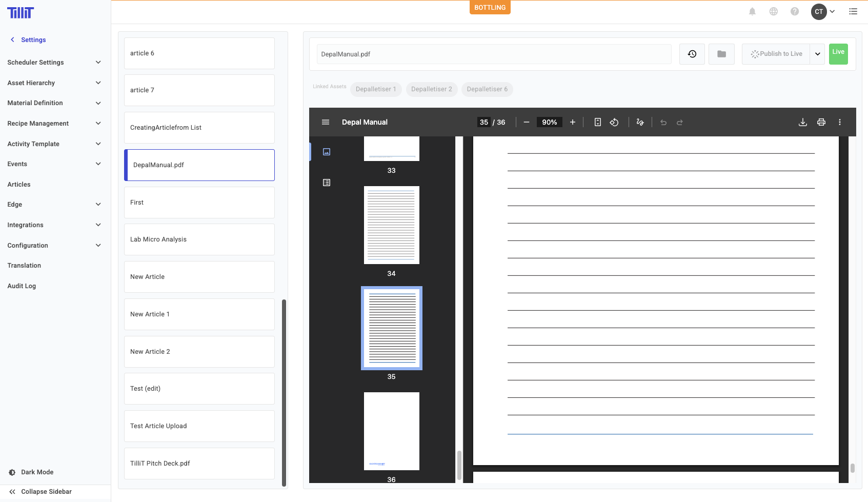Select the document outline view icon
868x502 pixels.
coord(327,183)
